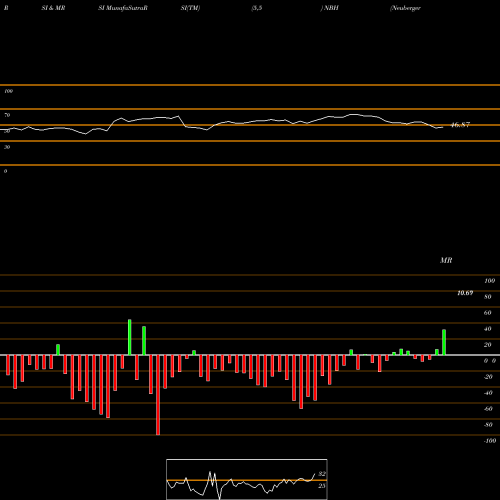Click the tallest green MR histogram bar
Viewport: 500px width, 500px height.
coord(130,337)
